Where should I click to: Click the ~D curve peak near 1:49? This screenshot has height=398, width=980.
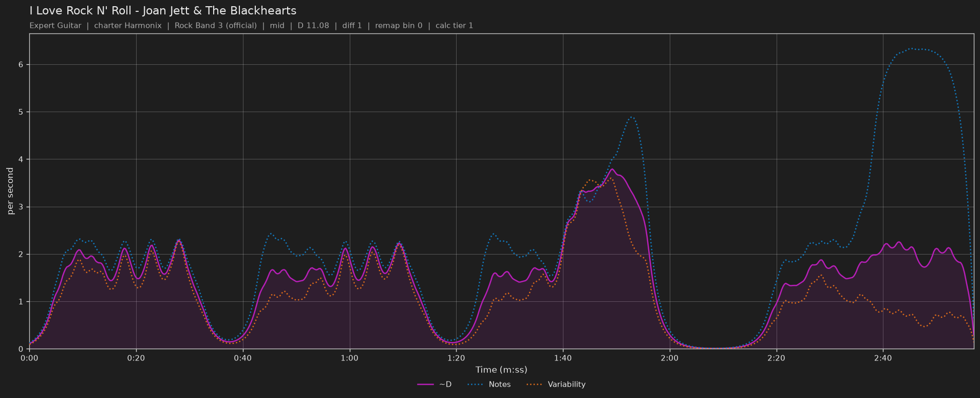[612, 169]
